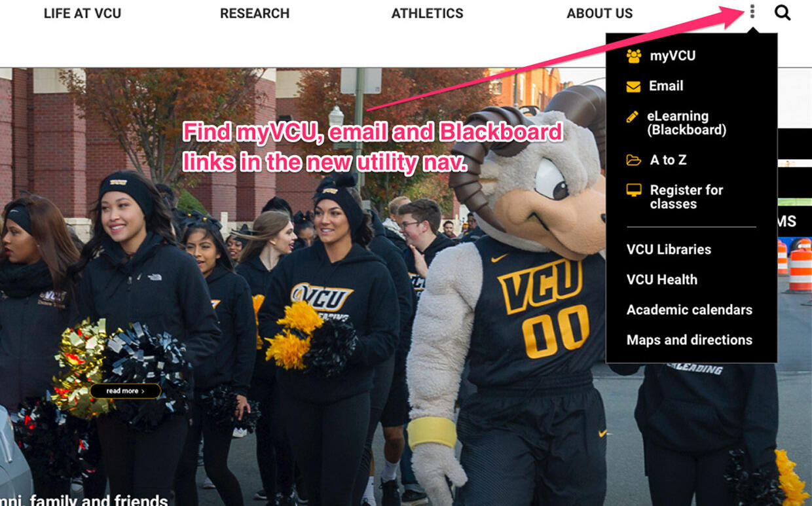Go to A to Z index

pos(668,160)
